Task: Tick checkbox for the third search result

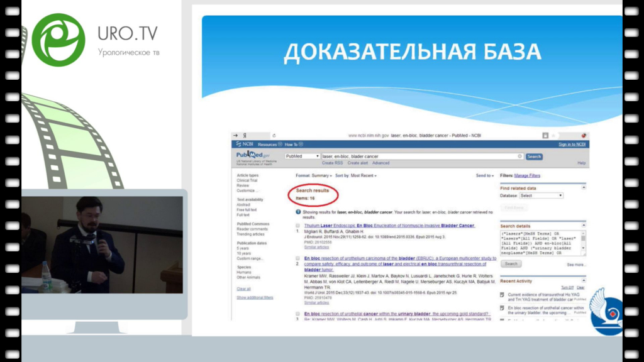Action: click(x=298, y=313)
